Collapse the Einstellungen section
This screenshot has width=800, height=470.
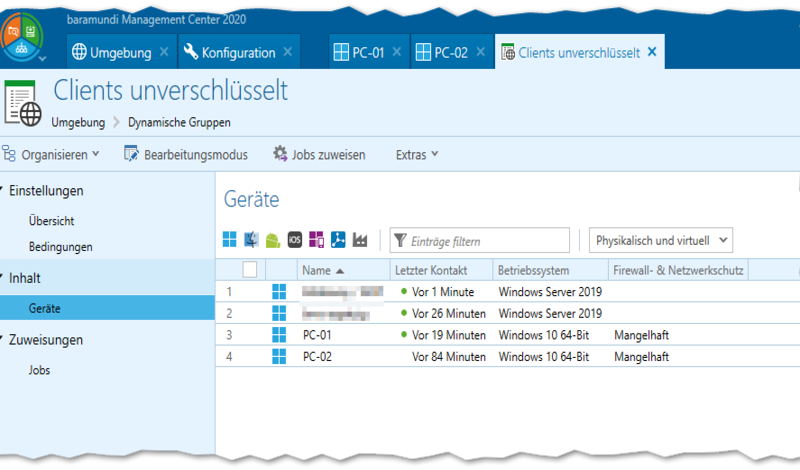click(2, 189)
